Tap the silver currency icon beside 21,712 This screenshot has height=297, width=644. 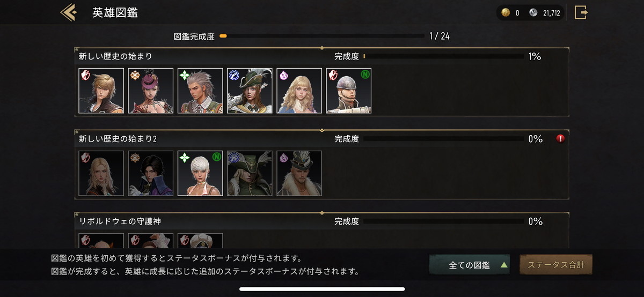tap(533, 13)
